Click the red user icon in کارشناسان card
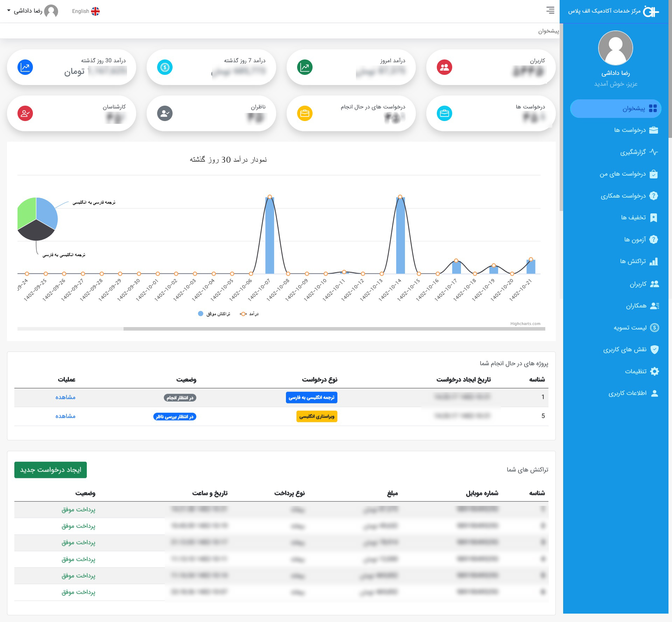Screen dimensions: 672x622 [25, 113]
